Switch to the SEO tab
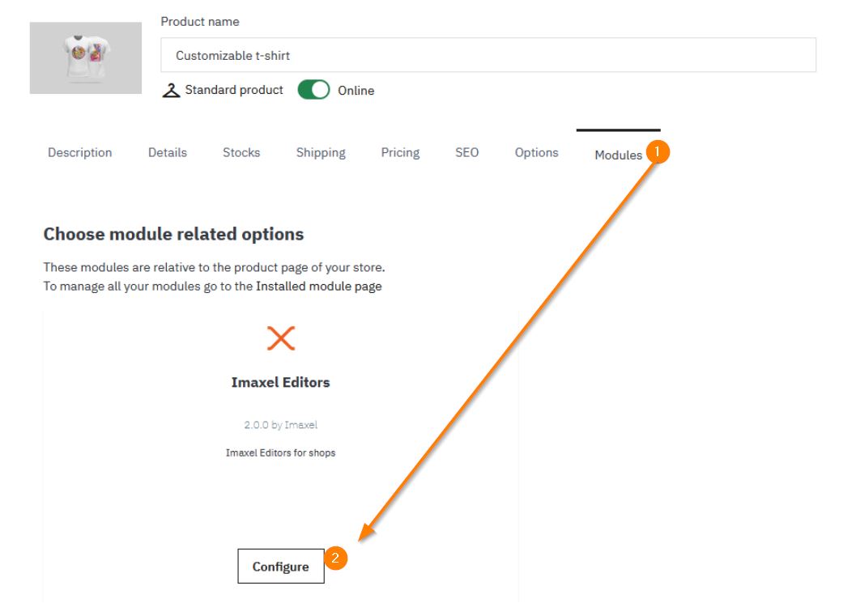856x616 pixels. [467, 152]
